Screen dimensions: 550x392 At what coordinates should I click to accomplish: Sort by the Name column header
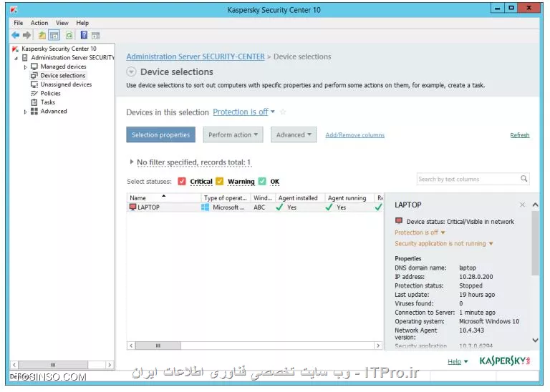point(164,198)
